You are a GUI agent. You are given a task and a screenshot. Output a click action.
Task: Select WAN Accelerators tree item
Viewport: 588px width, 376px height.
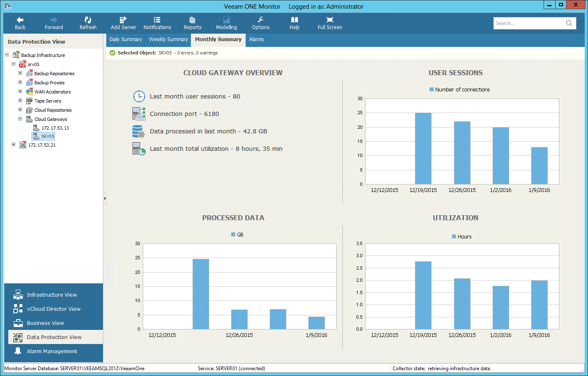click(53, 92)
